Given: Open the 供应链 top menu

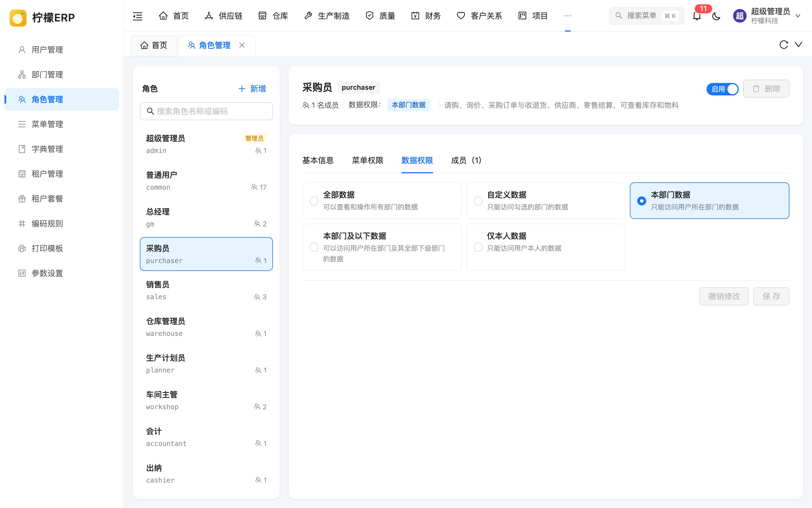Looking at the screenshot, I should pyautogui.click(x=224, y=16).
